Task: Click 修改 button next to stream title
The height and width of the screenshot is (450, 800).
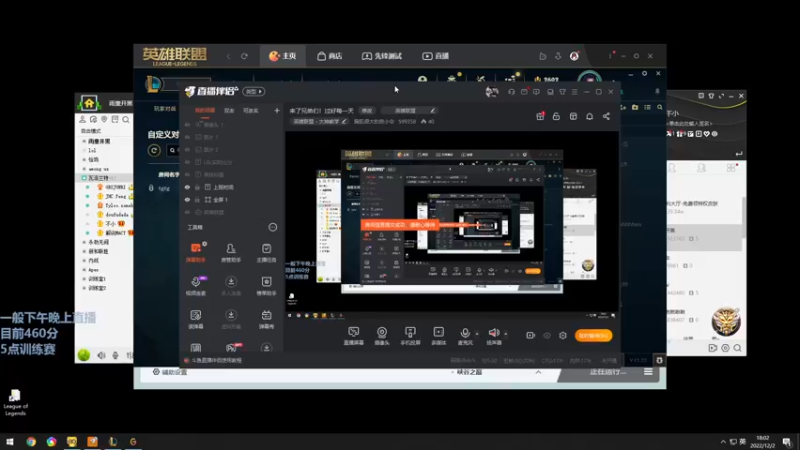Action: click(367, 110)
